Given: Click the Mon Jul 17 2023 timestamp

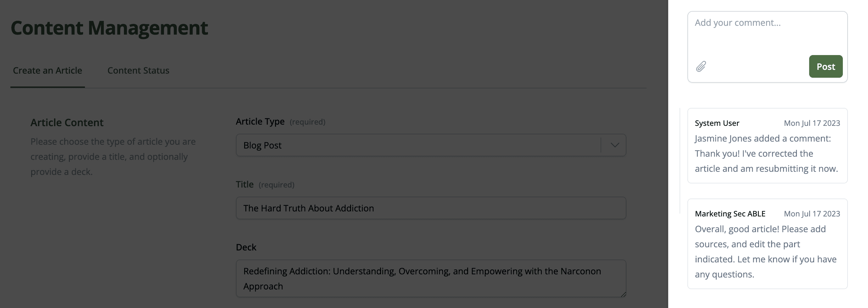Looking at the screenshot, I should (x=812, y=123).
